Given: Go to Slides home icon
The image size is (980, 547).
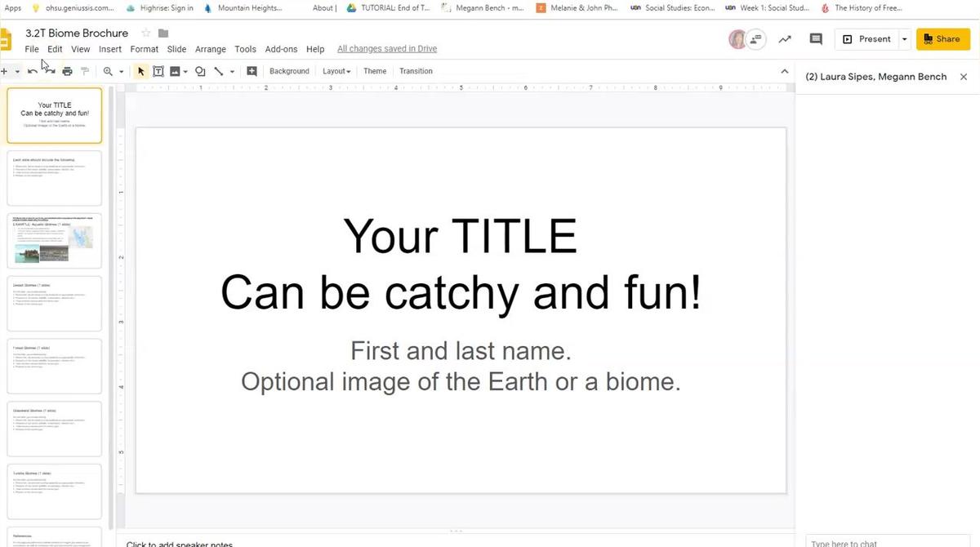Looking at the screenshot, I should pos(5,39).
